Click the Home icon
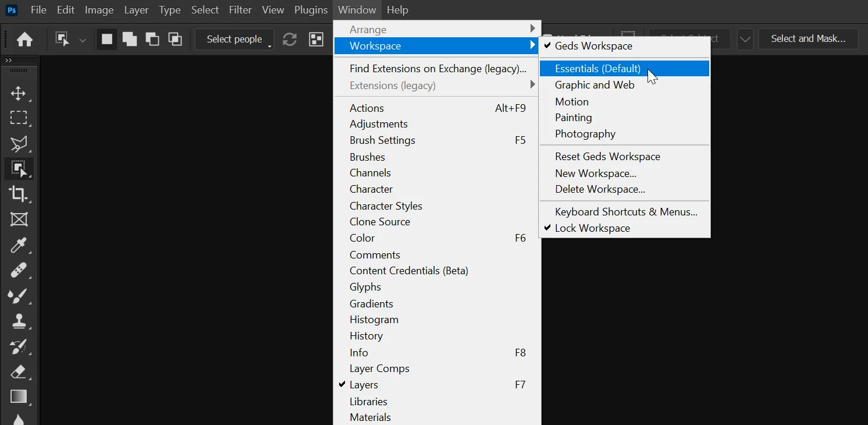Image resolution: width=868 pixels, height=425 pixels. pos(24,39)
